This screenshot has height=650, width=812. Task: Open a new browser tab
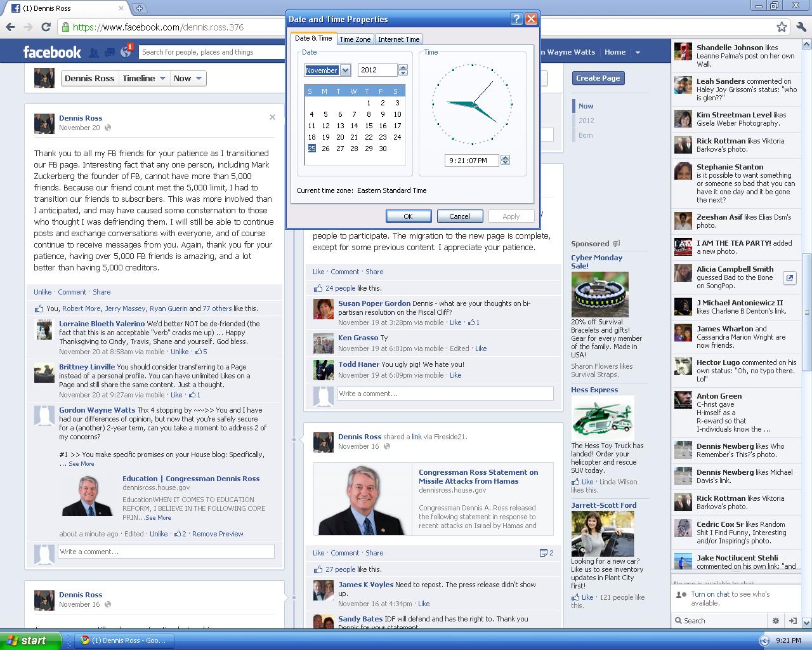coord(140,8)
